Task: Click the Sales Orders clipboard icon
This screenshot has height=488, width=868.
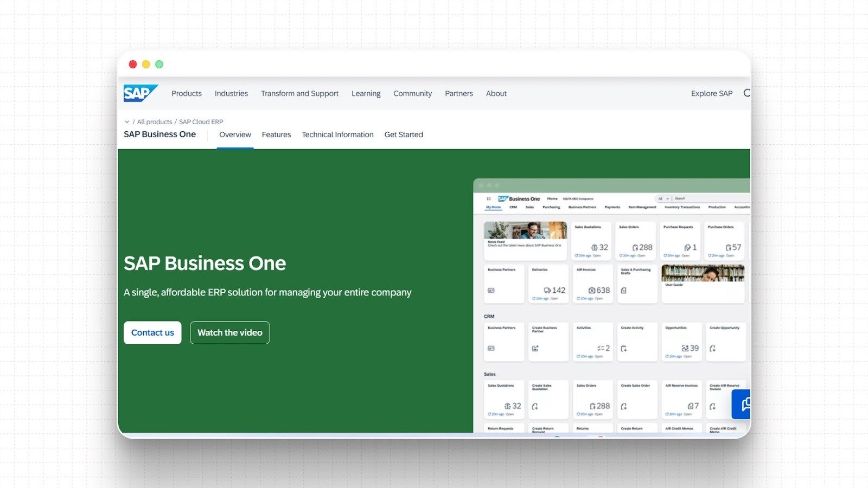Action: click(x=635, y=247)
